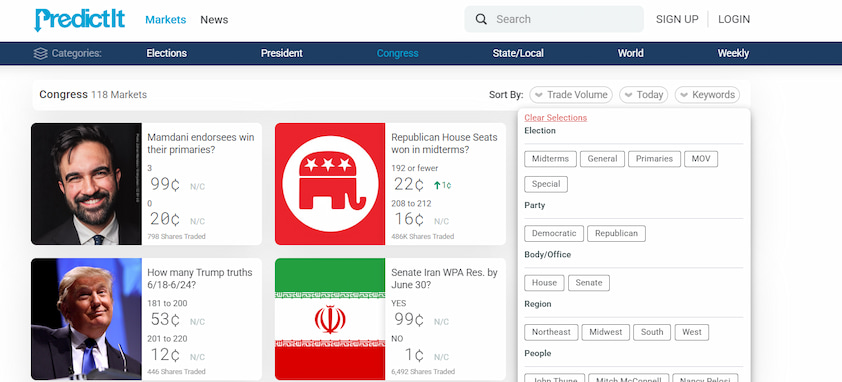Toggle the South region filter

pyautogui.click(x=652, y=333)
